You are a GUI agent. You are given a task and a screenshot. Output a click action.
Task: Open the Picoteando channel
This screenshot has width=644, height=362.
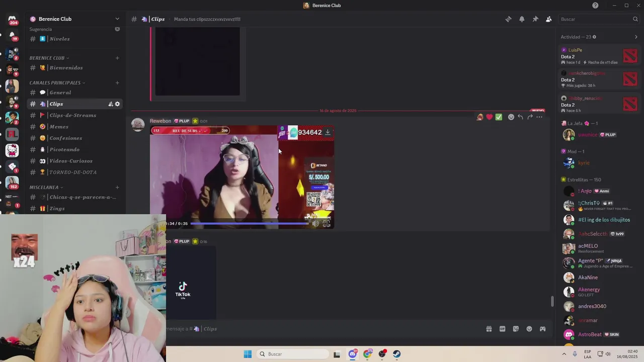[64, 149]
